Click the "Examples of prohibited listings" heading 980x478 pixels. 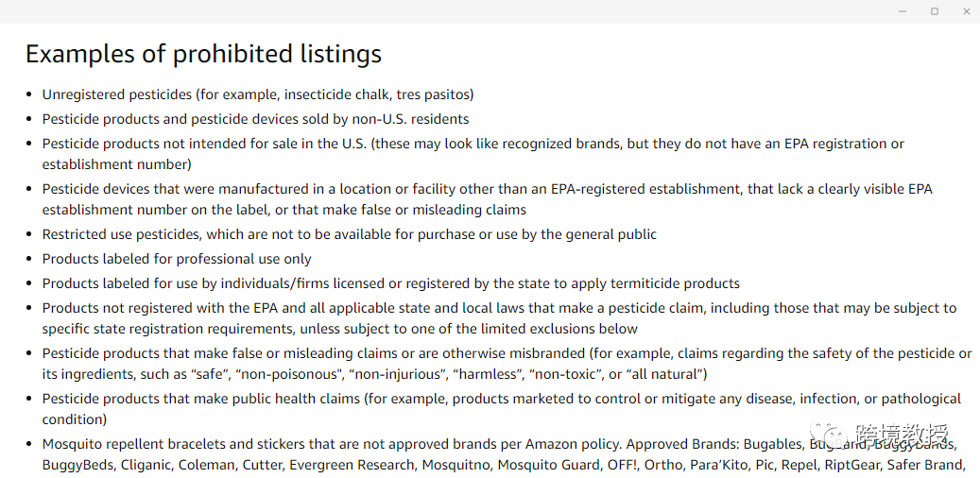[203, 54]
